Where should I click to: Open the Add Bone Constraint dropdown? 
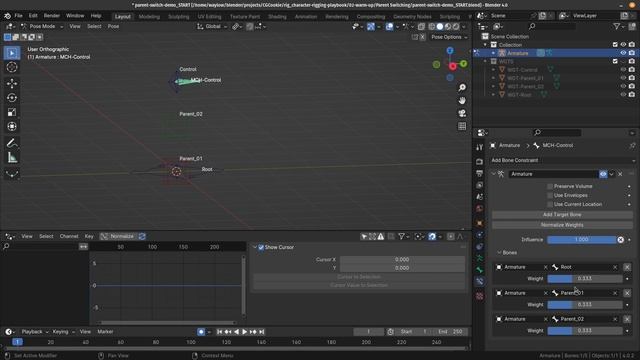(562, 160)
